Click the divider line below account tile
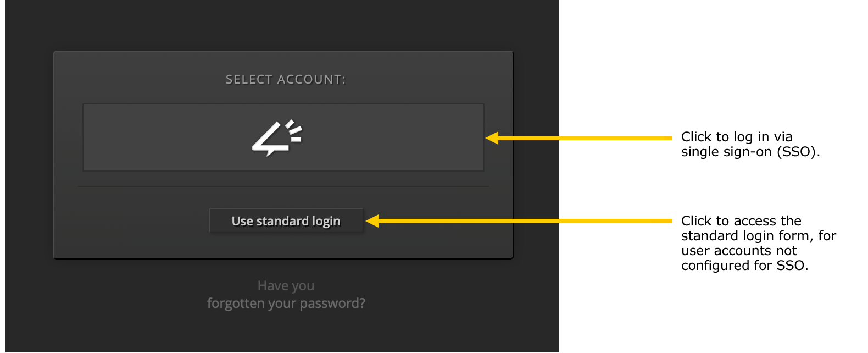The width and height of the screenshot is (868, 353). pos(283,186)
